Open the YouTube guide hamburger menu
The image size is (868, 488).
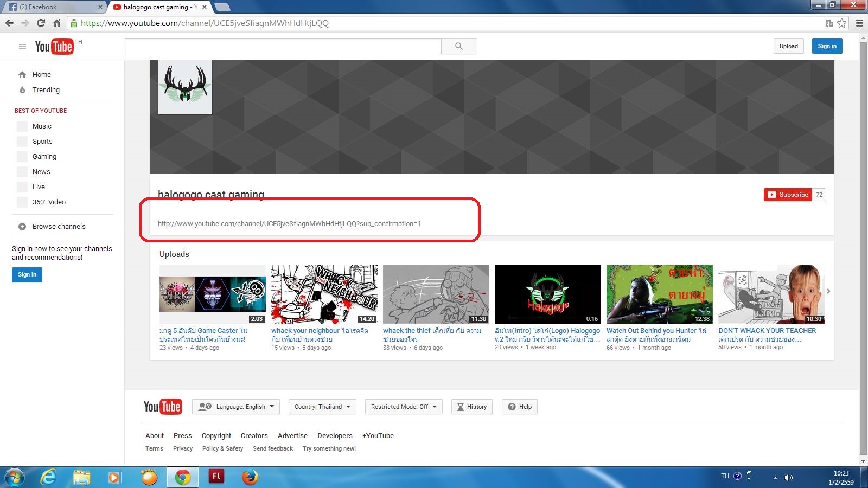22,47
